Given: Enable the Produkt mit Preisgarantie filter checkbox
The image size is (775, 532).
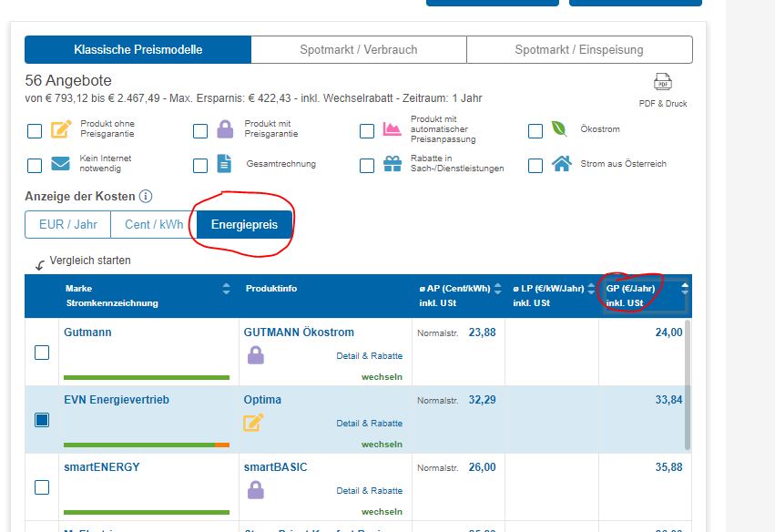Looking at the screenshot, I should pyautogui.click(x=200, y=131).
